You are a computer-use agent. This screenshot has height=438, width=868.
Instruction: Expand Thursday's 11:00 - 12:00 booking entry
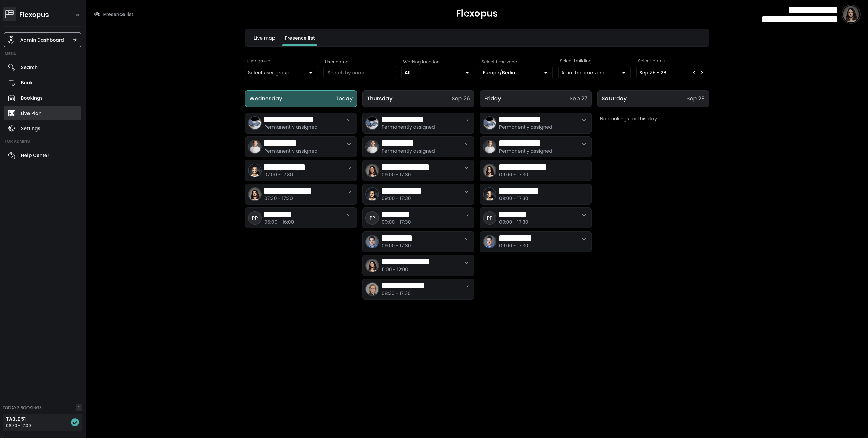click(466, 263)
